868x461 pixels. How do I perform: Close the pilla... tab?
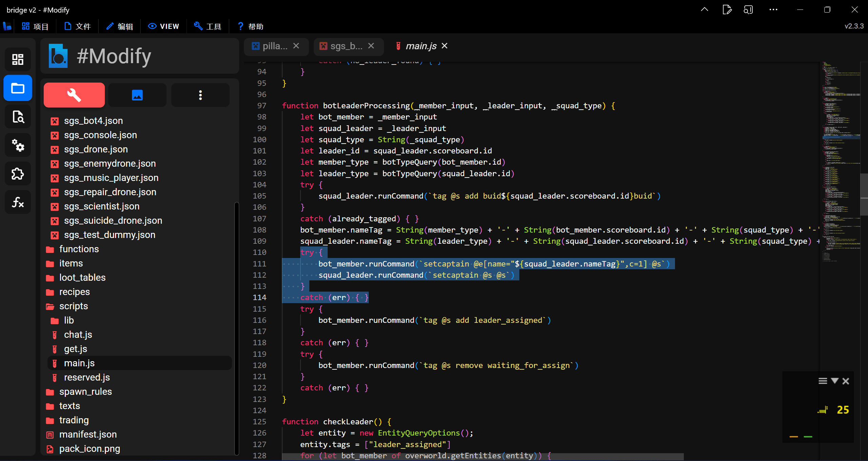(x=296, y=46)
